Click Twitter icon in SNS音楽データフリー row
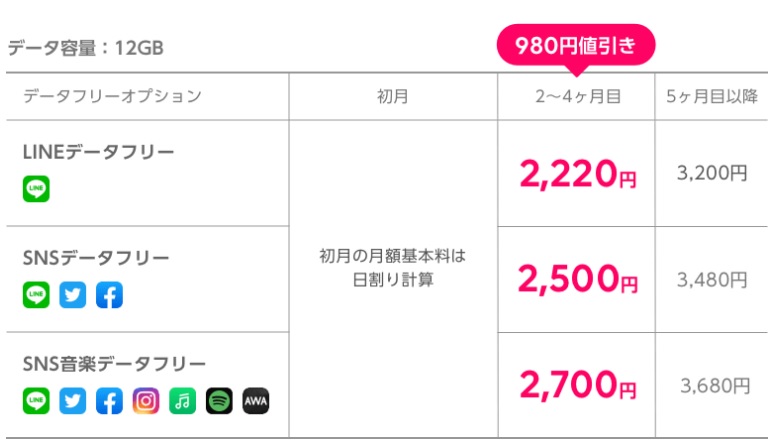773x446 pixels. pos(72,401)
